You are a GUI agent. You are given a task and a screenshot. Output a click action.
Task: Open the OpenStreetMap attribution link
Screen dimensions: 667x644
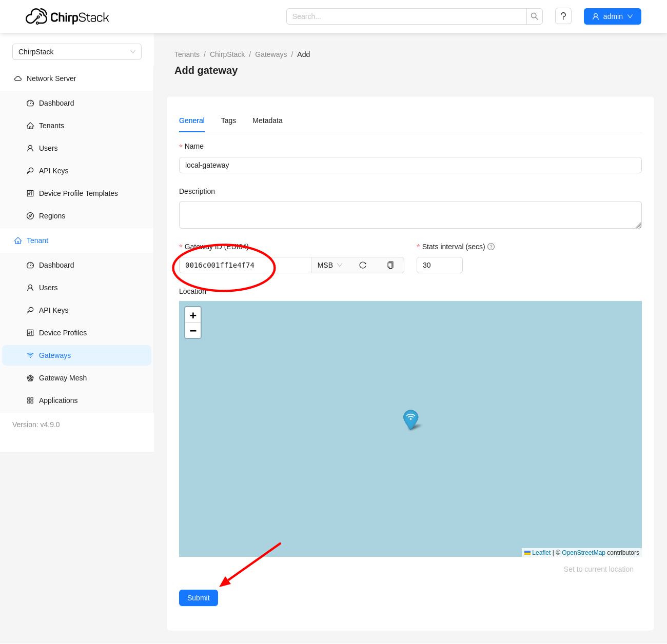[583, 553]
